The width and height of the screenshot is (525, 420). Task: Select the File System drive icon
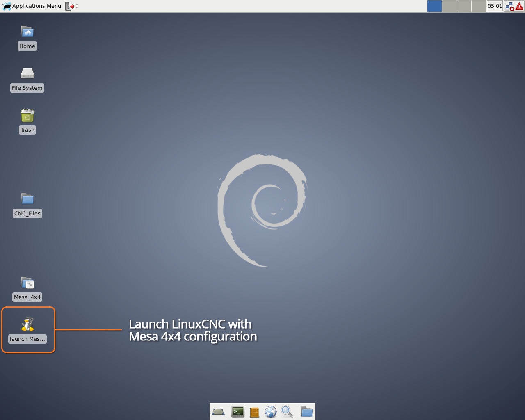pyautogui.click(x=27, y=73)
